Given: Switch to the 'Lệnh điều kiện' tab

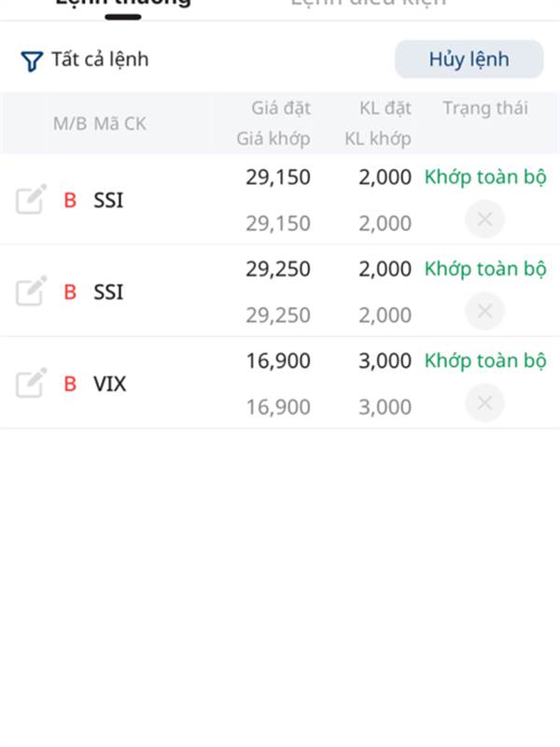Looking at the screenshot, I should [x=368, y=4].
